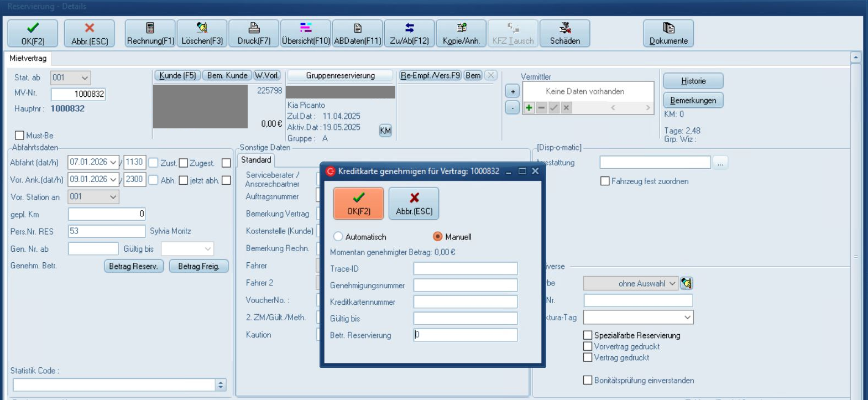Screen dimensions: 868x400
Task: Check Fahrzeug fest zuordnen
Action: pos(605,181)
